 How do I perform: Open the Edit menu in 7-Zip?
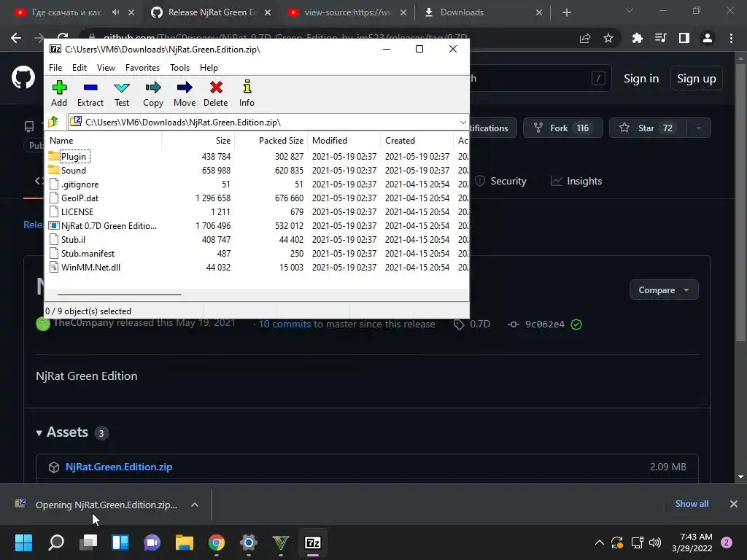pos(79,68)
